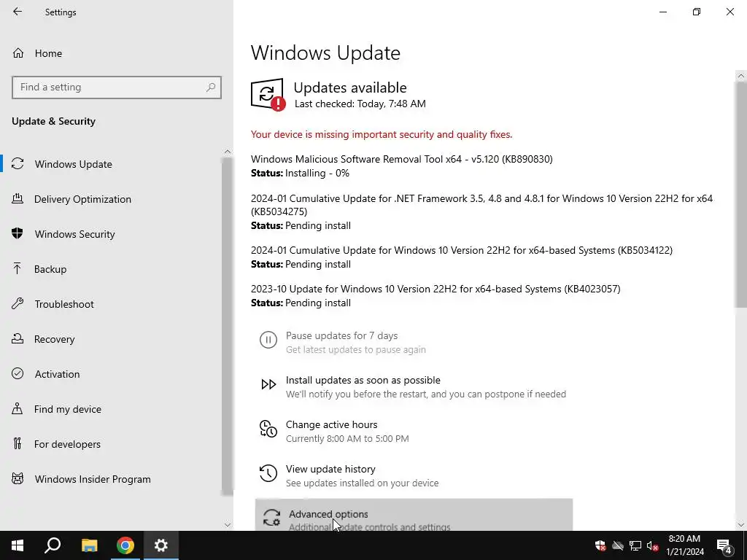Click the Advanced options gear-sync icon

[271, 518]
